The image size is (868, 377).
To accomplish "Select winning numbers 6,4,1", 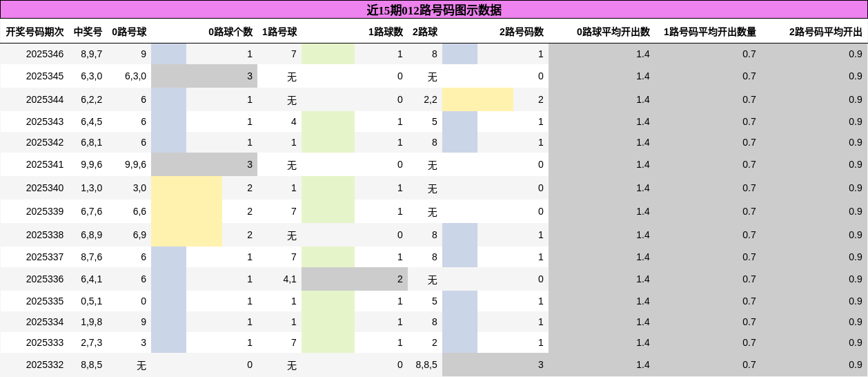I will pos(92,279).
